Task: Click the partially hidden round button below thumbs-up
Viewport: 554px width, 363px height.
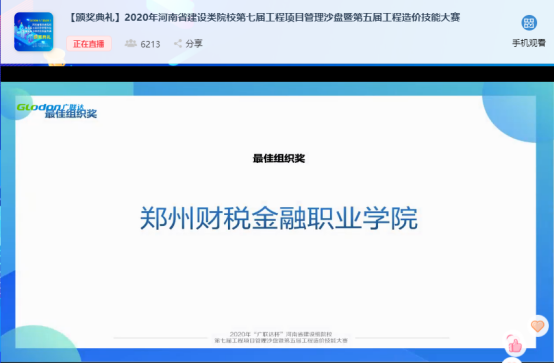Action: tap(512, 360)
